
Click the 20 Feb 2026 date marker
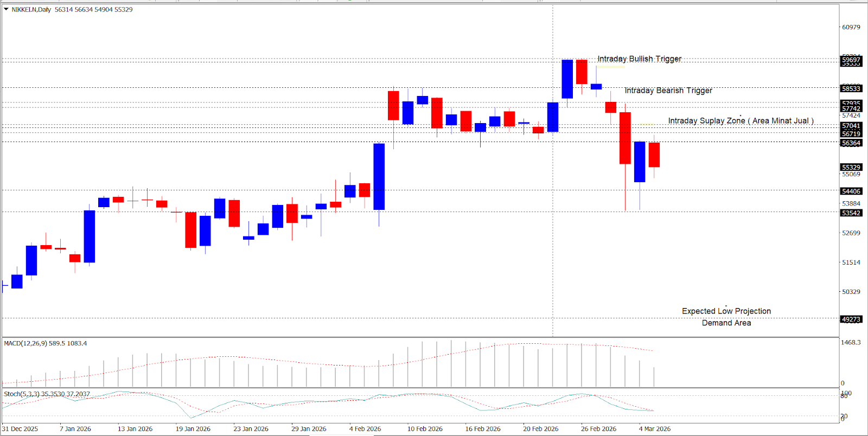pyautogui.click(x=540, y=429)
